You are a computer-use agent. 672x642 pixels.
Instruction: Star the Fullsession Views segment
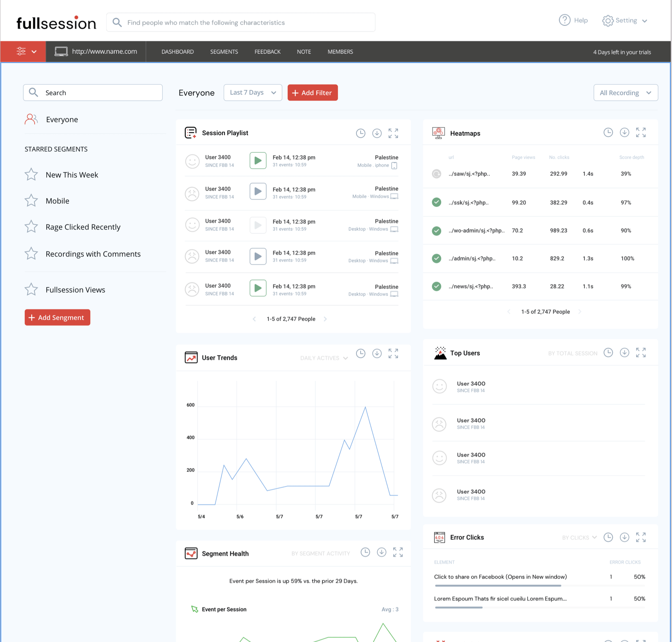[x=31, y=289]
